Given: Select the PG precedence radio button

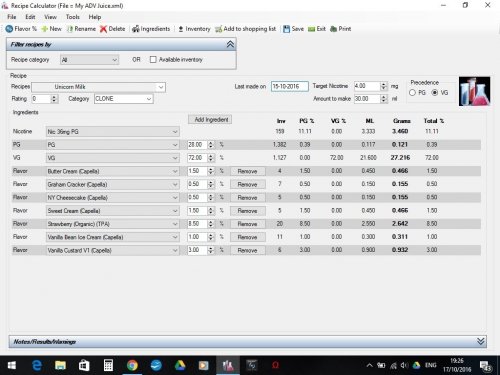Looking at the screenshot, I should pyautogui.click(x=412, y=93).
